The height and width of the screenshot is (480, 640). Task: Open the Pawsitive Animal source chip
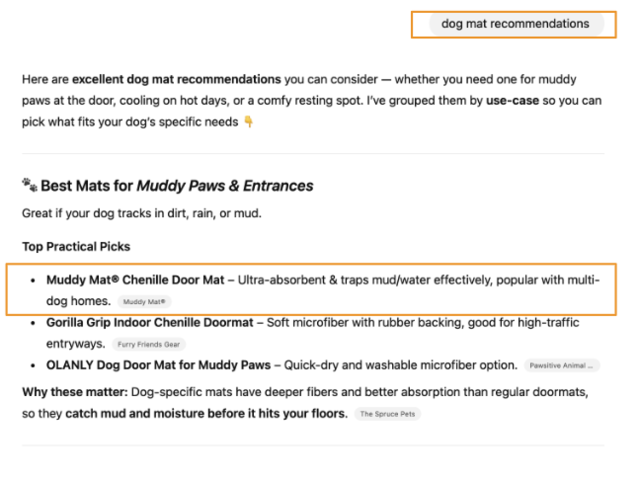(x=561, y=366)
